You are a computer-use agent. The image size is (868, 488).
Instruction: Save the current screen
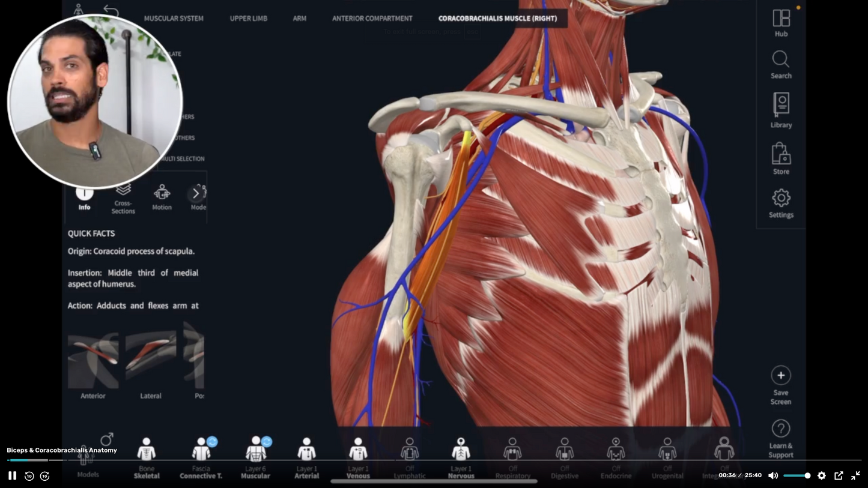tap(781, 385)
